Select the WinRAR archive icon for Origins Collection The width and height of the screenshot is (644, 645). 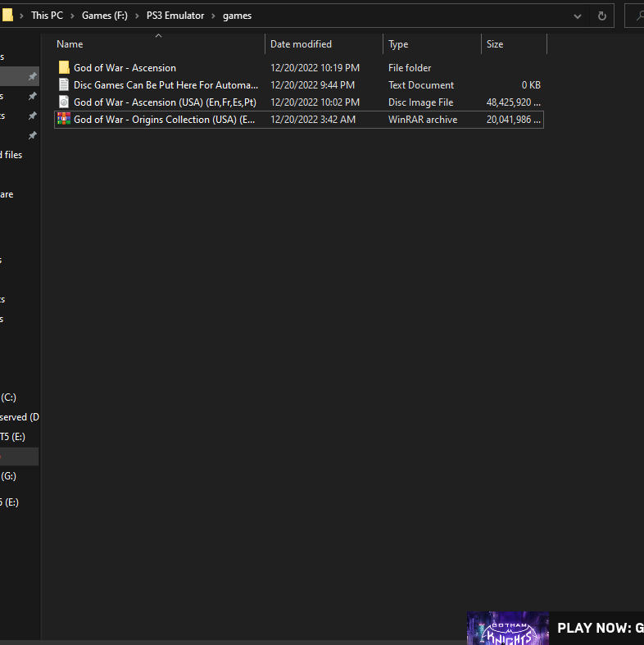pyautogui.click(x=64, y=120)
